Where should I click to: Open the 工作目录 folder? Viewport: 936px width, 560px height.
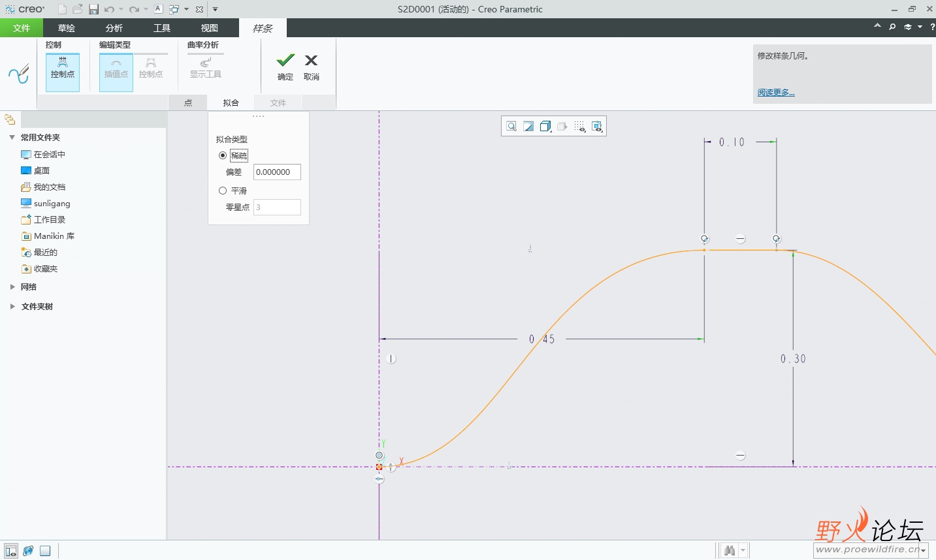click(x=43, y=220)
